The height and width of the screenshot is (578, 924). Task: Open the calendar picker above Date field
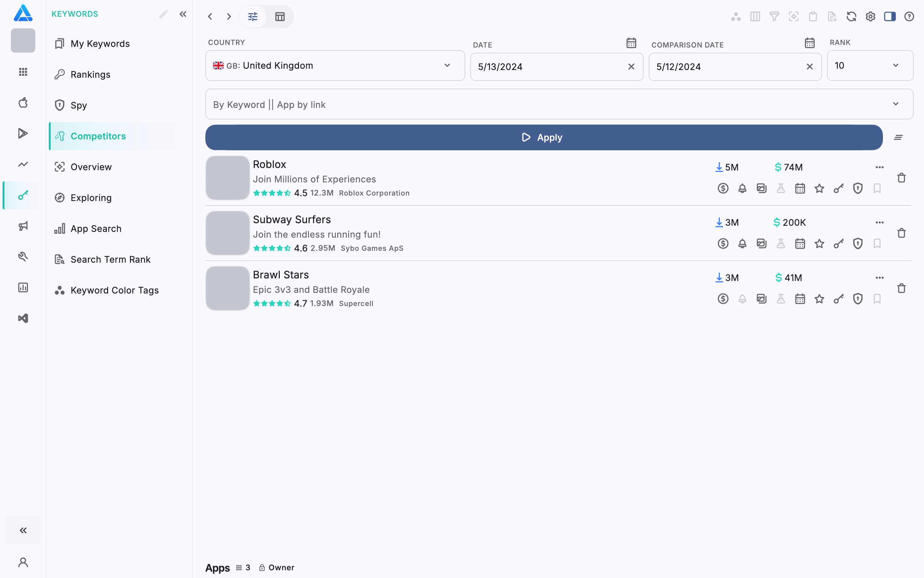(x=631, y=43)
